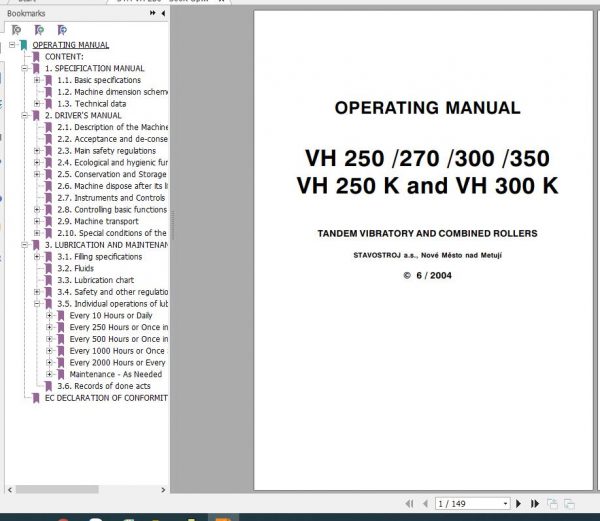The image size is (600, 521).
Task: Open Every 500 Hours bookmark
Action: click(x=119, y=339)
